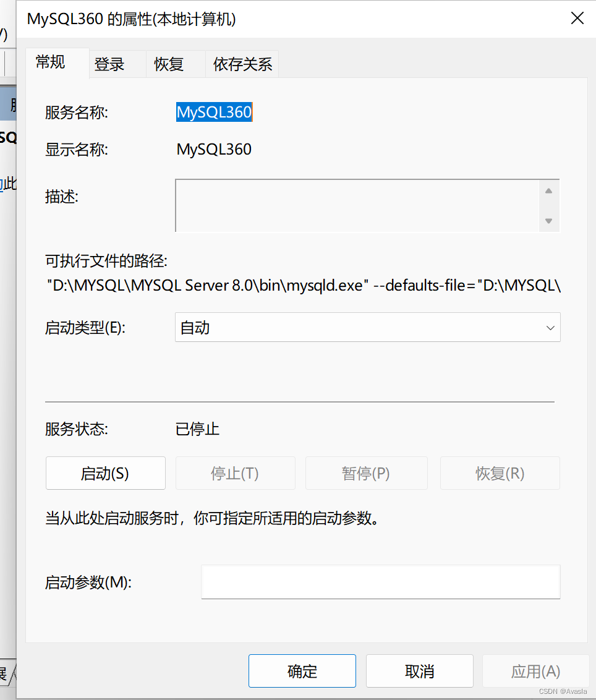Click the display name MySQL360 text
The image size is (596, 700).
[x=214, y=149]
